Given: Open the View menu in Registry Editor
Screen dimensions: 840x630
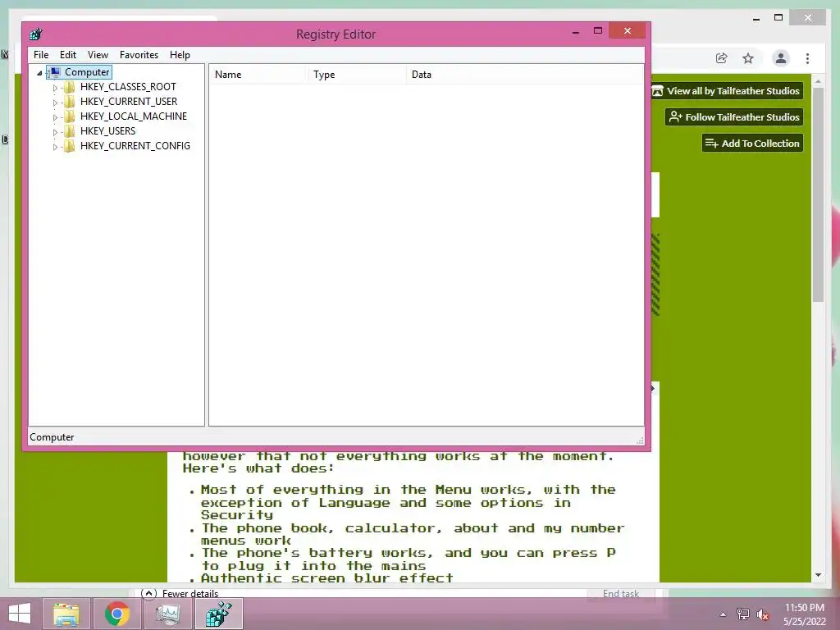Looking at the screenshot, I should tap(98, 55).
